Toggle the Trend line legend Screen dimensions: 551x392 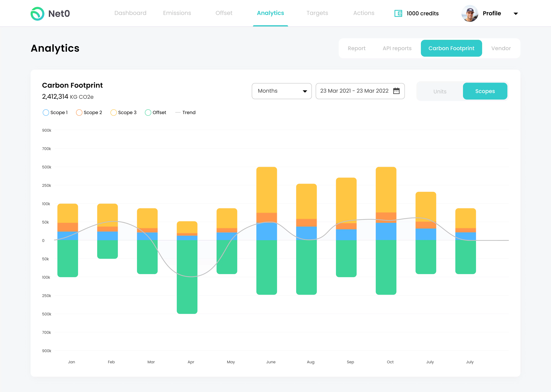[x=185, y=112]
